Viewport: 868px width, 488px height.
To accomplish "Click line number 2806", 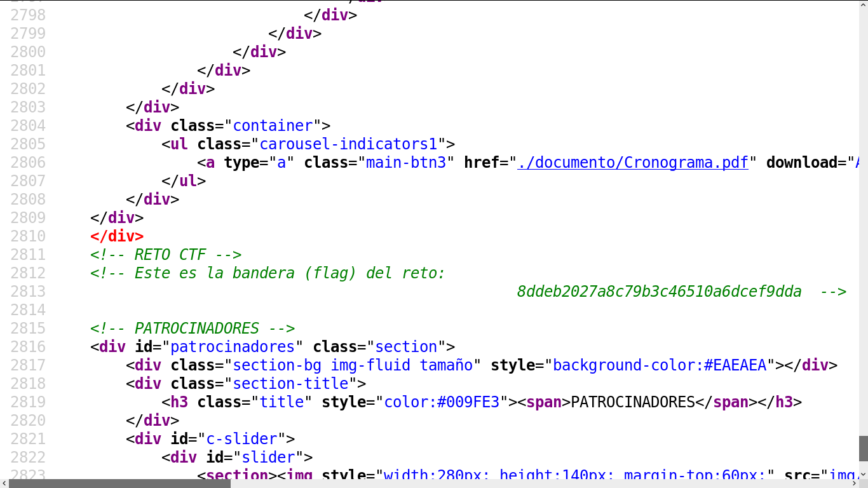I will [x=28, y=163].
